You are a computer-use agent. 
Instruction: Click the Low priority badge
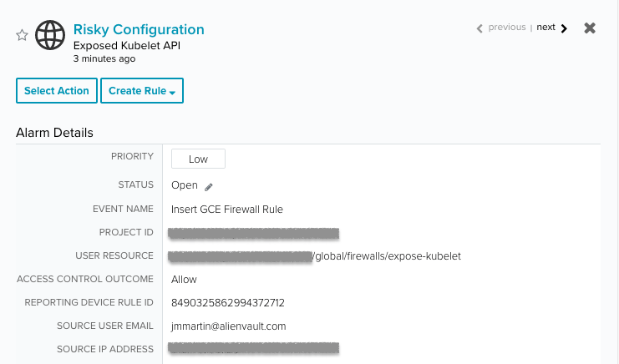(198, 159)
